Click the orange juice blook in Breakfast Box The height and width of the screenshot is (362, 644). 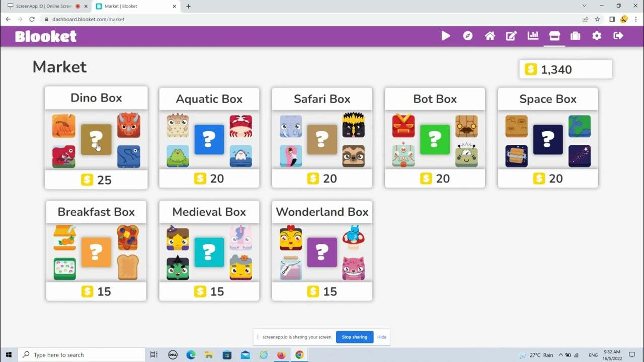tap(64, 237)
